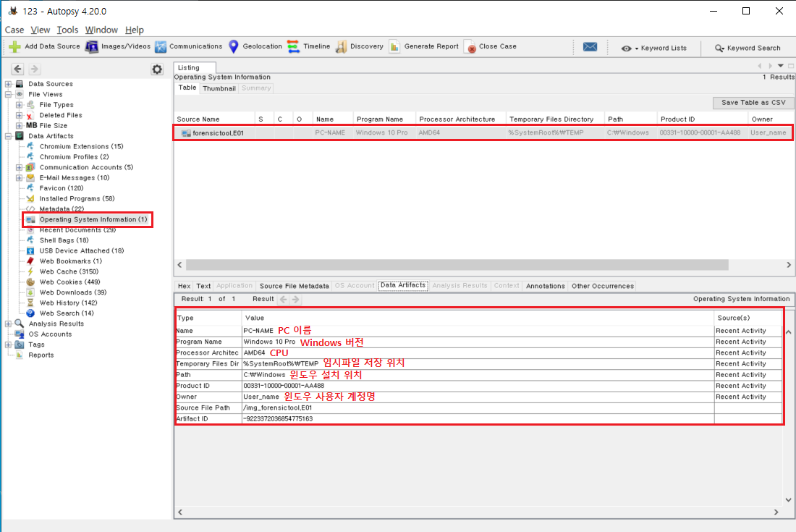Select the OS Accounts node

pyautogui.click(x=50, y=334)
